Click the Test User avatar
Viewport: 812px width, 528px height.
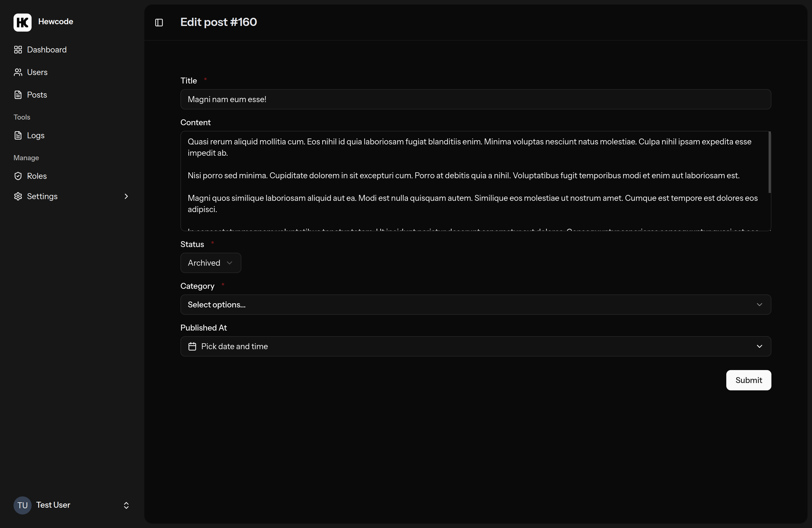click(22, 505)
